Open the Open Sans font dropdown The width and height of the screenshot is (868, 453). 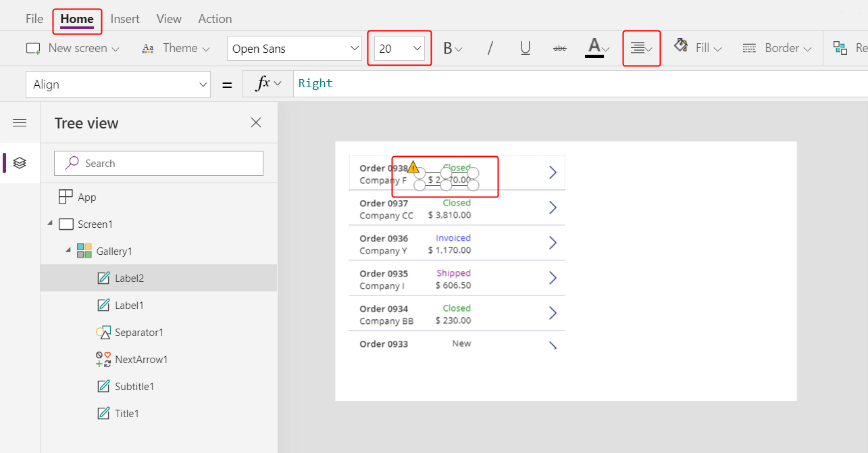point(295,49)
